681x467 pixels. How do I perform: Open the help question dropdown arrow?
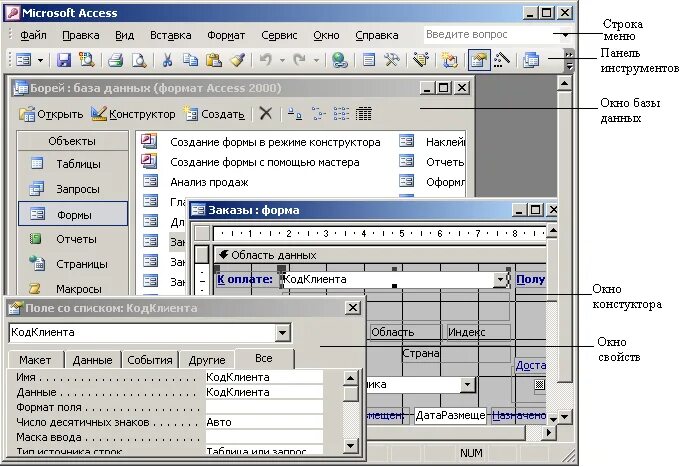(565, 35)
